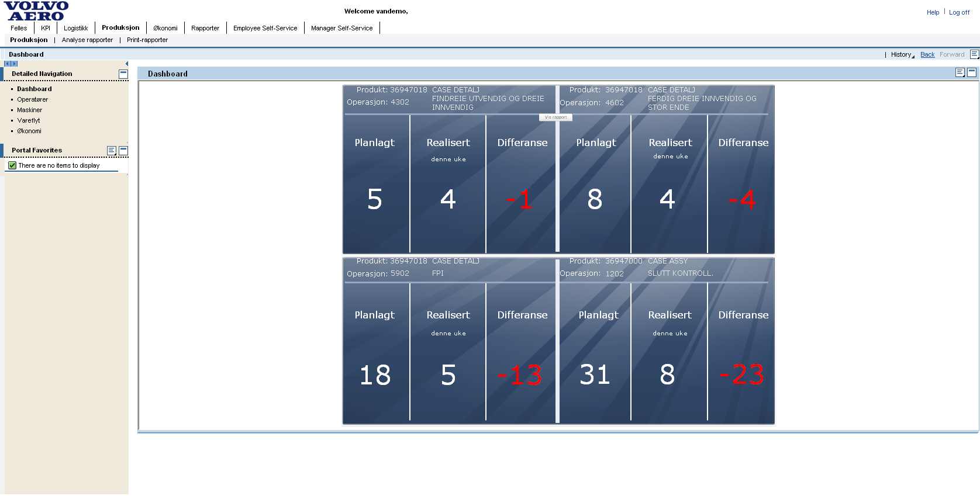
Task: Open Manager Self-Service tab
Action: (341, 28)
